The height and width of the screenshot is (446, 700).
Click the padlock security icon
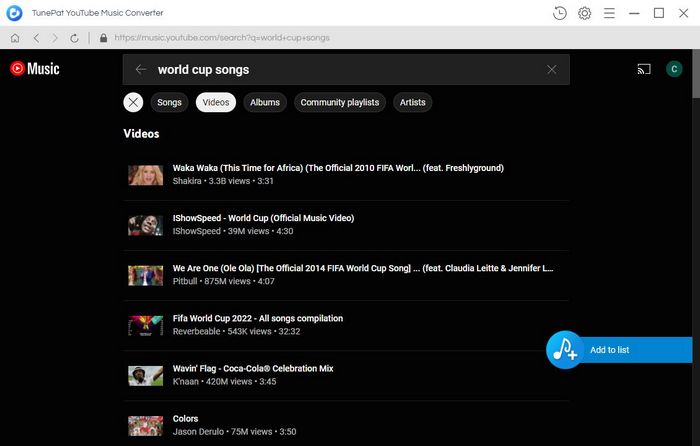[x=104, y=38]
